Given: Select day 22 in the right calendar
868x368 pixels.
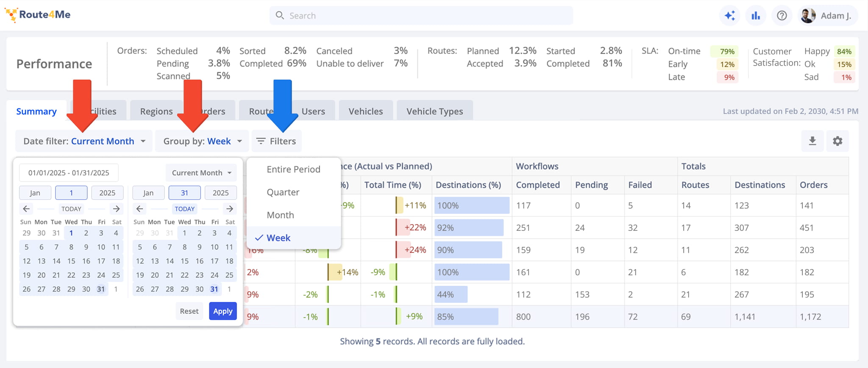Looking at the screenshot, I should 185,275.
